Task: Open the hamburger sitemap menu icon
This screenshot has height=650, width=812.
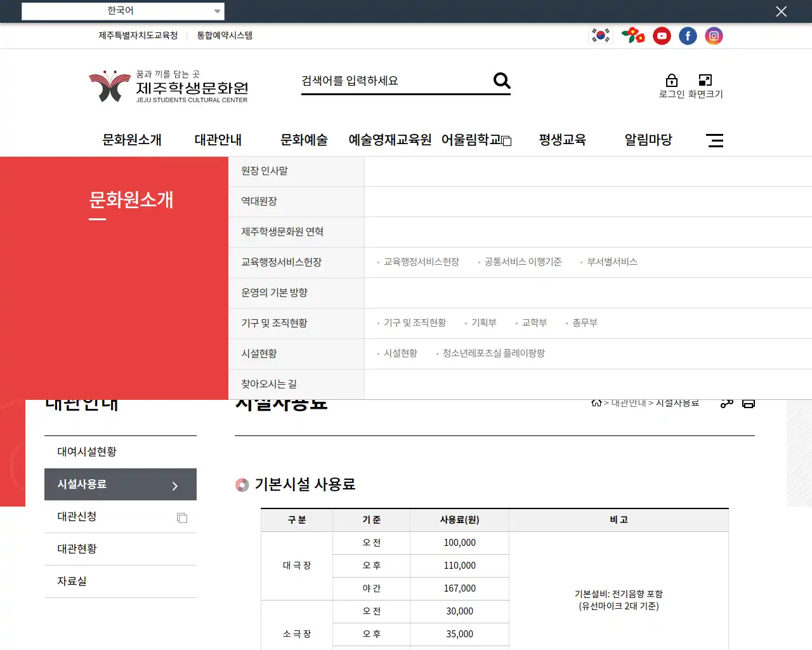Action: [715, 140]
